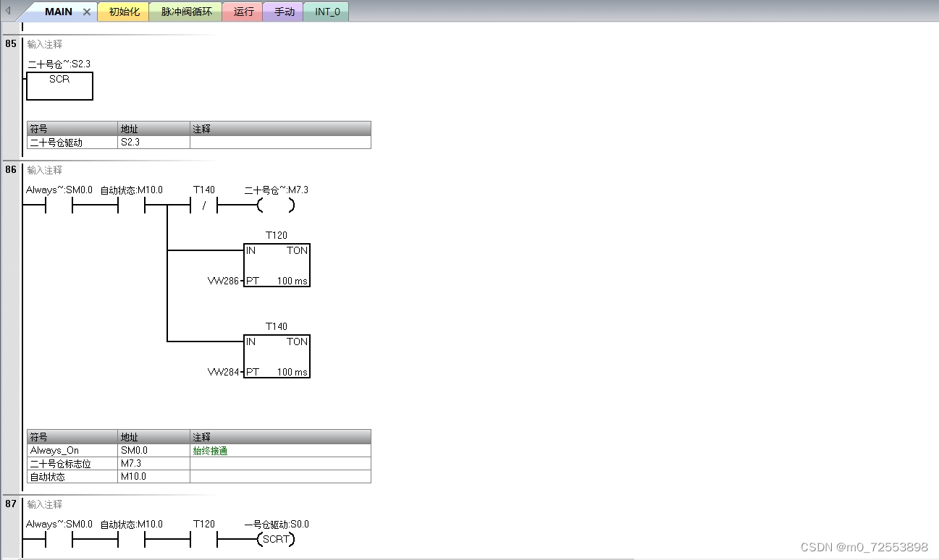The height and width of the screenshot is (560, 939).
Task: Select the T140 normally-closed contact
Action: point(204,206)
